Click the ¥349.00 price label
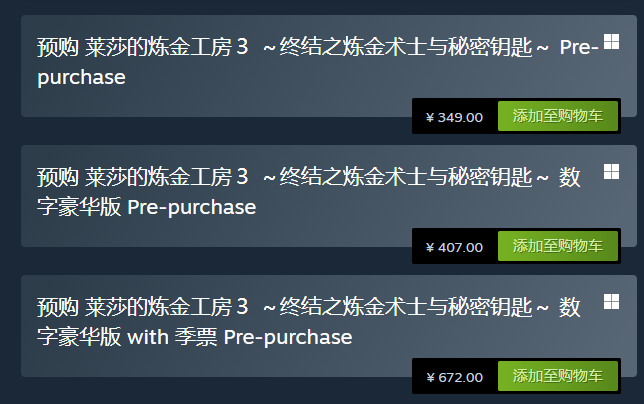Image resolution: width=644 pixels, height=404 pixels. pos(454,117)
